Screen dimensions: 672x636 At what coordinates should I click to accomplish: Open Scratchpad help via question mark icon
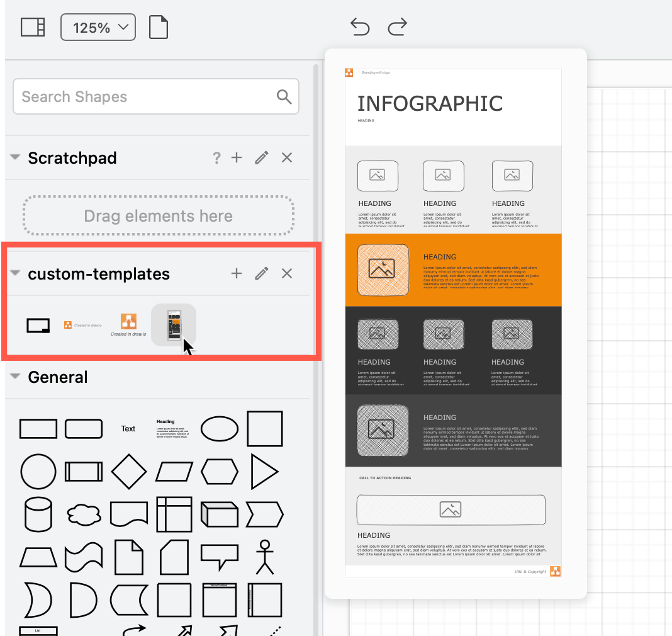click(x=216, y=157)
